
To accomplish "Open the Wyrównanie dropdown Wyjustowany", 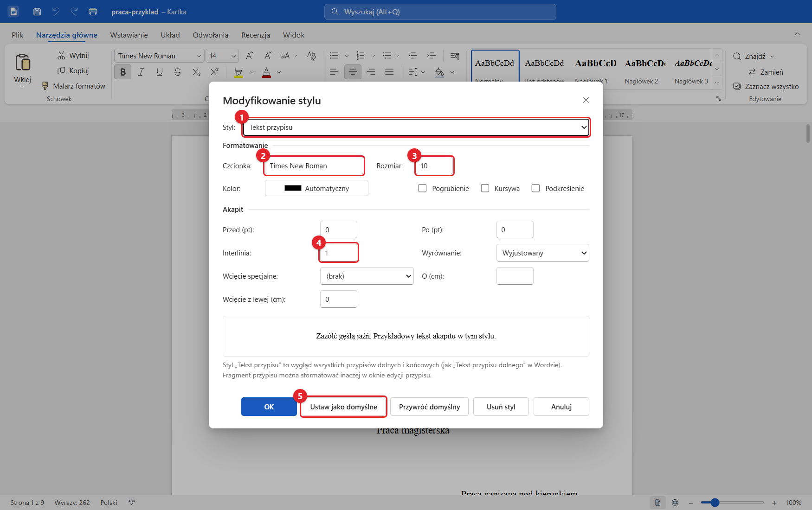I will pyautogui.click(x=542, y=253).
